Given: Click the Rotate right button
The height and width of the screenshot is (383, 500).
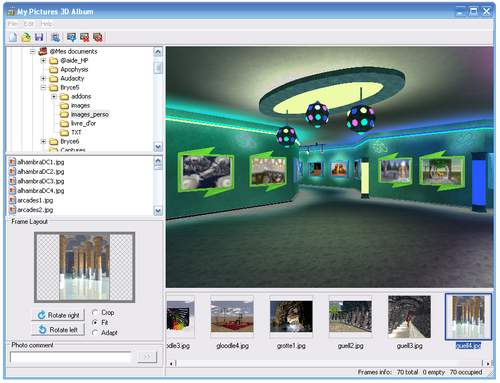Looking at the screenshot, I should 58,315.
